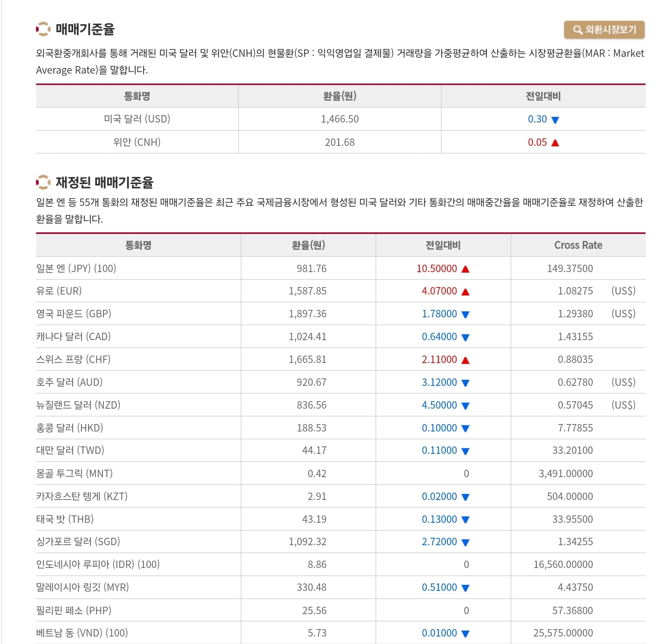Click the USD rate 1,466.50

pyautogui.click(x=340, y=119)
